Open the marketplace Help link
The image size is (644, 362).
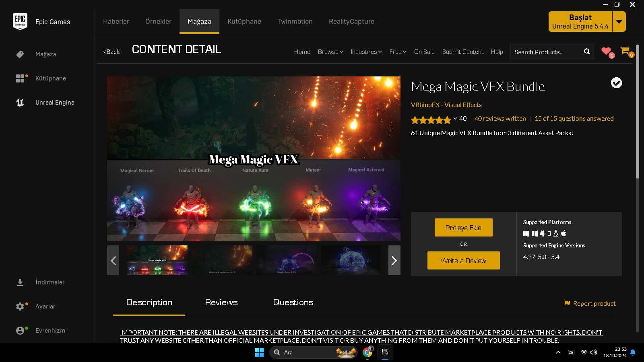tap(497, 52)
